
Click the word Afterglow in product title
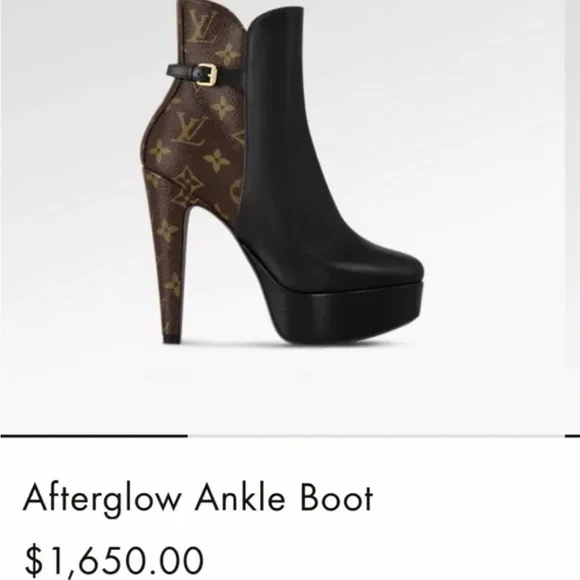tap(102, 499)
